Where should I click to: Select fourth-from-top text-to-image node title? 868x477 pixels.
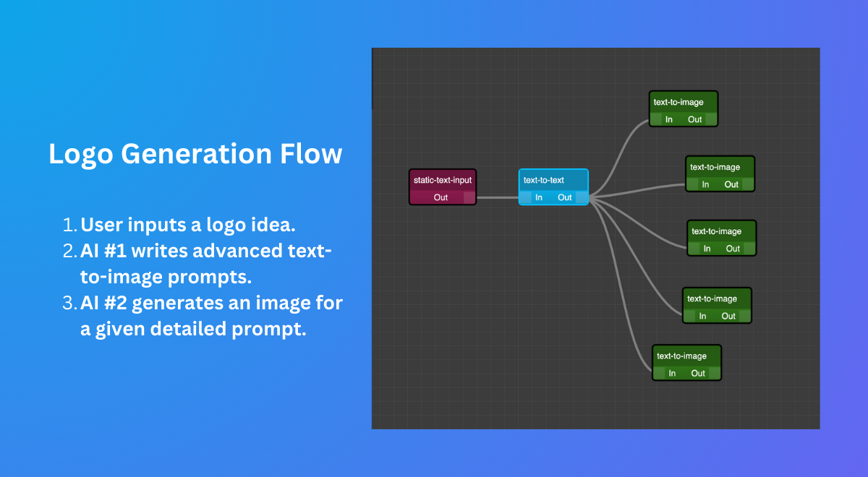pyautogui.click(x=712, y=298)
